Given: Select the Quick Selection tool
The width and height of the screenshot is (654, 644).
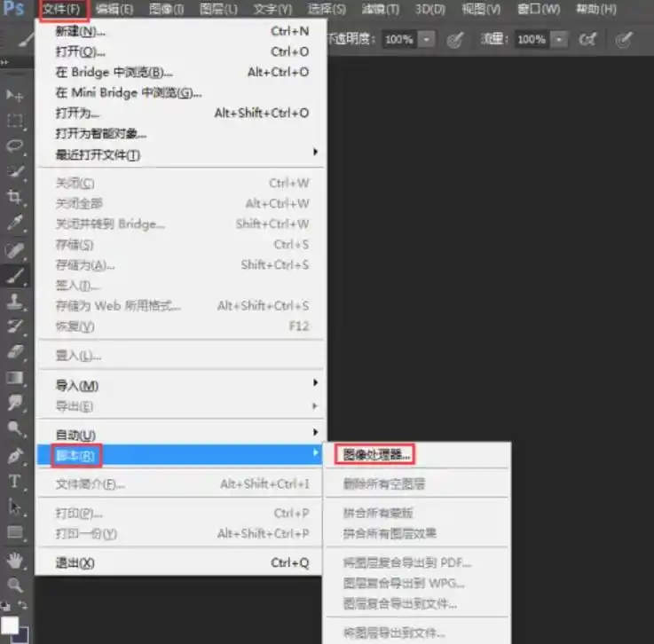Looking at the screenshot, I should tap(15, 171).
